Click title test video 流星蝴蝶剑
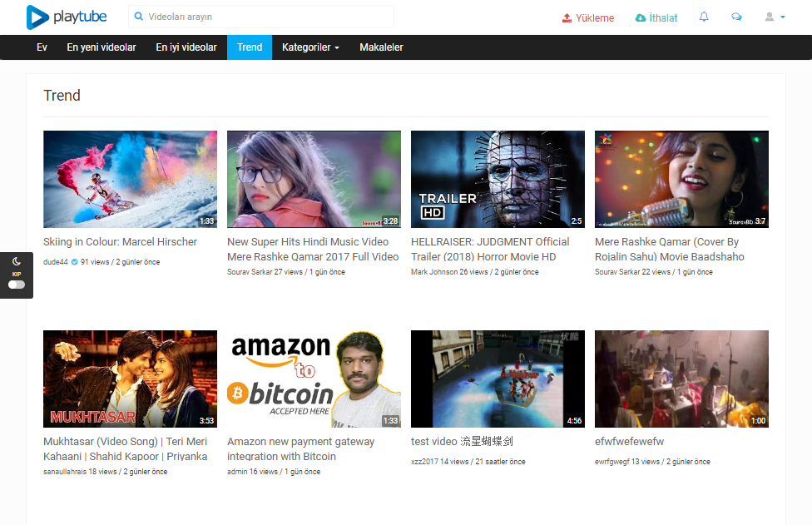Viewport: 812px width, 525px height. pos(462,442)
